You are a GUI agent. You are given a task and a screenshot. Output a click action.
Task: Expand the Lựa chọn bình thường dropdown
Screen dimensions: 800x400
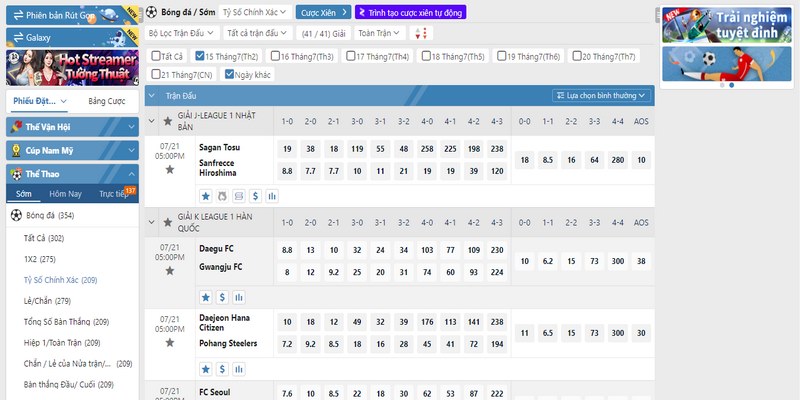pos(600,95)
